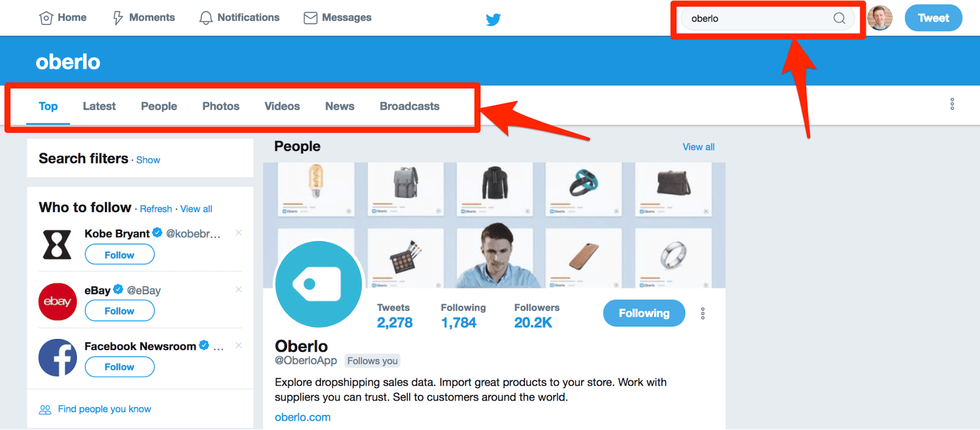Click the search magnifier icon
The width and height of the screenshot is (980, 430).
click(839, 19)
